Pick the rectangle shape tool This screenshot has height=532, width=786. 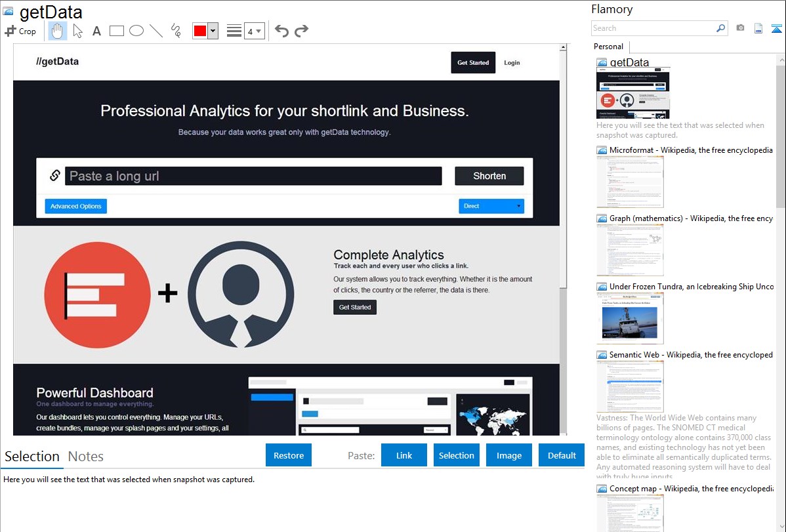pyautogui.click(x=117, y=31)
